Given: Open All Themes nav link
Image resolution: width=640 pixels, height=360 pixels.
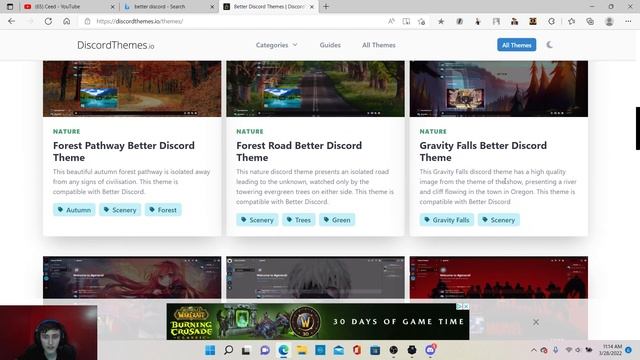Looking at the screenshot, I should (x=378, y=45).
